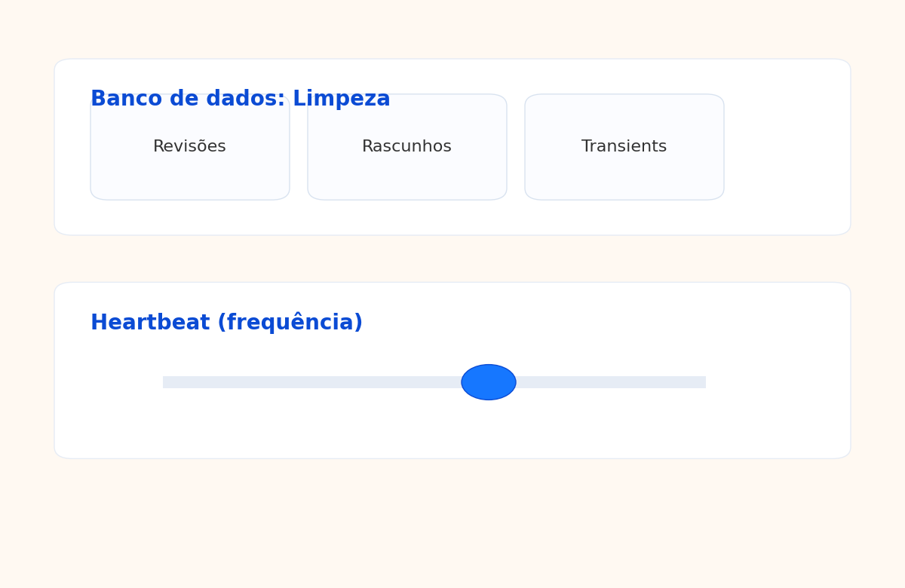Pick Transients under Banco de dados
This screenshot has height=588, width=905.
(624, 148)
